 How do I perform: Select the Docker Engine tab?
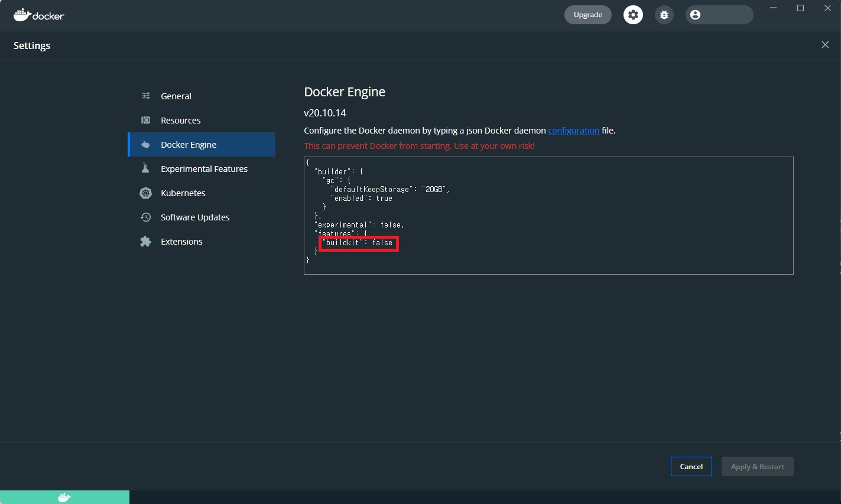pos(202,144)
